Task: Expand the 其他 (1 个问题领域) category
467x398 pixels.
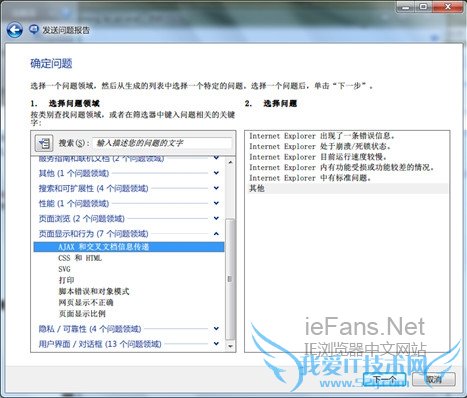Action: pos(129,173)
